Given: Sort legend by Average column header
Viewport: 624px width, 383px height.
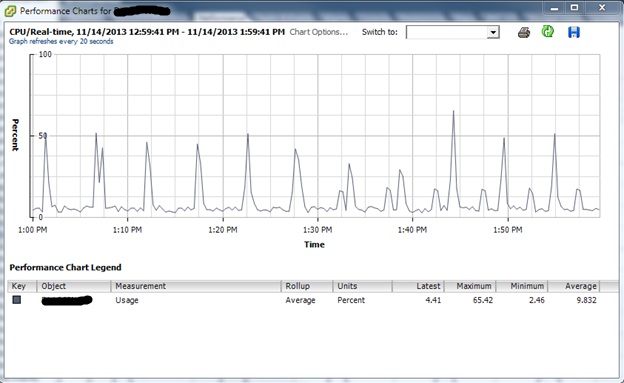Looking at the screenshot, I should pyautogui.click(x=573, y=286).
